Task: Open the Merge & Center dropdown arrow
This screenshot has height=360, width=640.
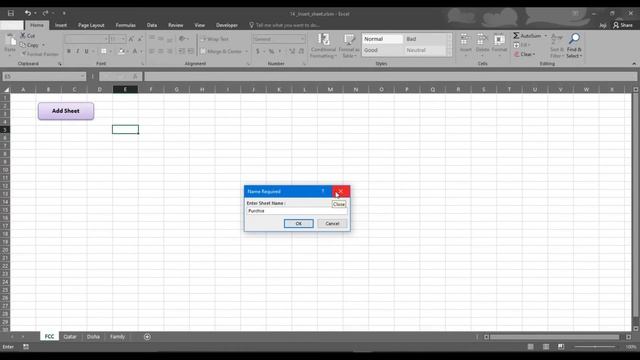Action: [246, 51]
